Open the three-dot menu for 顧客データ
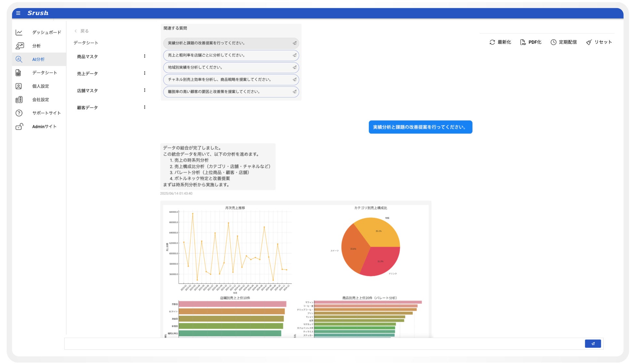This screenshot has height=364, width=634. [x=145, y=107]
